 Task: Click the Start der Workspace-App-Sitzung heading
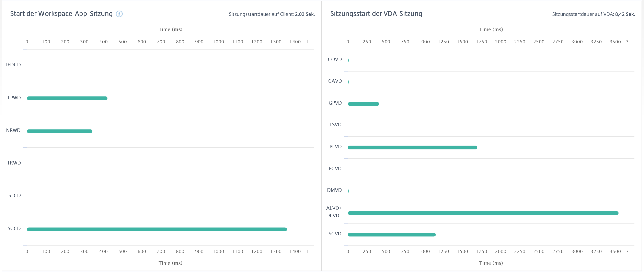coord(61,14)
